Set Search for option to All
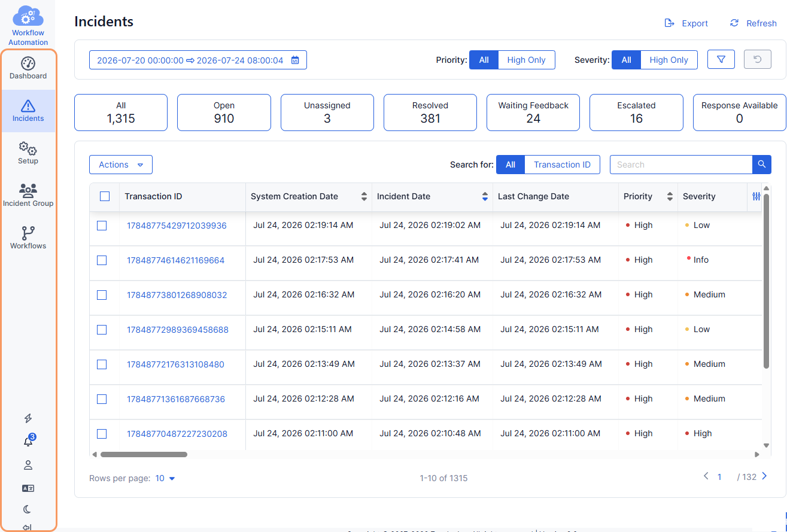Screen dimensions: 787x532 (510, 165)
